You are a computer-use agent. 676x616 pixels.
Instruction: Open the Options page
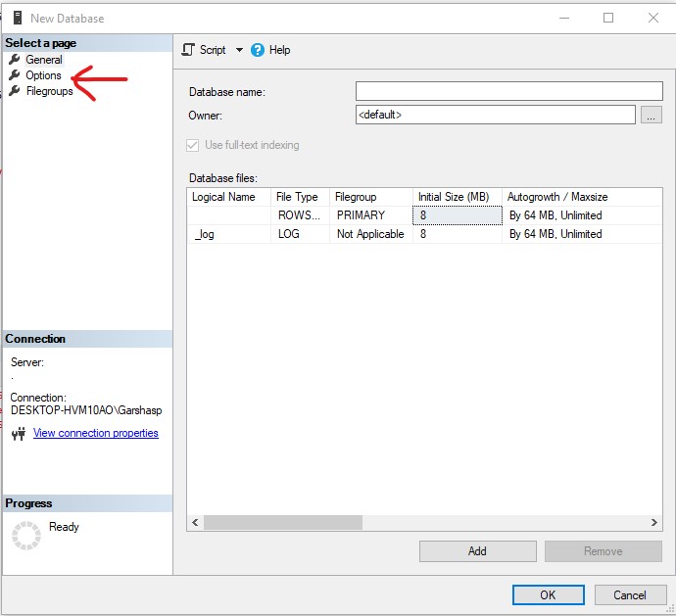click(x=43, y=75)
